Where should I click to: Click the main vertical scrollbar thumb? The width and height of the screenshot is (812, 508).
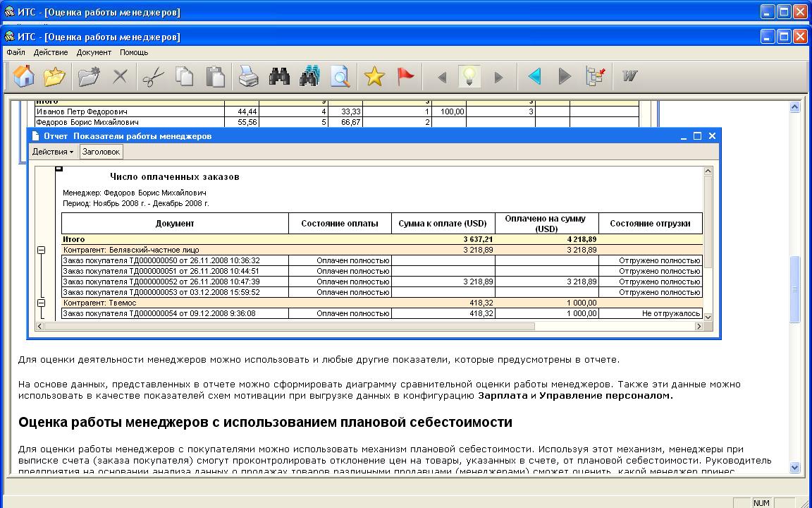795,289
